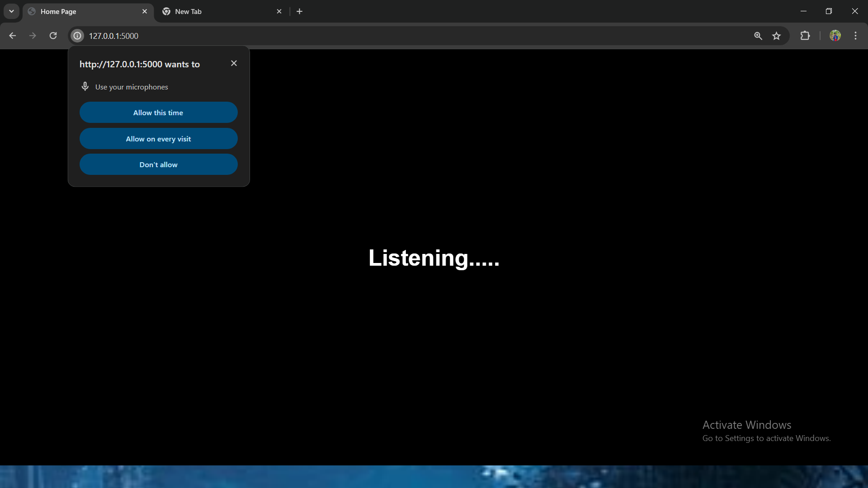Bookmark this page with the star
This screenshot has width=868, height=488.
(776, 36)
